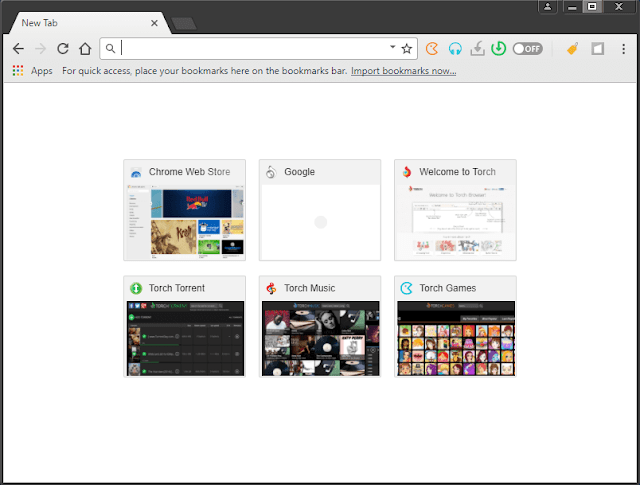The image size is (640, 485).
Task: Click the Chrome Web Store tile icon
Action: [136, 172]
